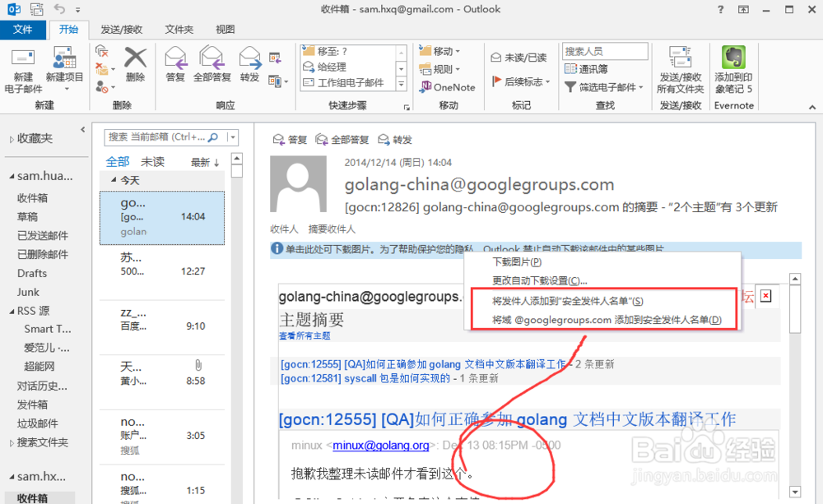Select the 8:58 message with attachment
Viewport: 823px width, 504px height.
click(x=162, y=382)
